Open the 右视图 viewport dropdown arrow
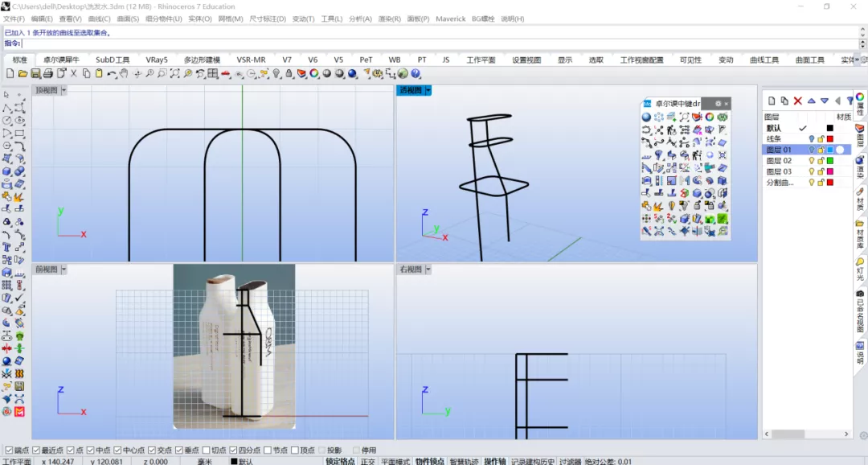This screenshot has height=465, width=868. [x=428, y=270]
